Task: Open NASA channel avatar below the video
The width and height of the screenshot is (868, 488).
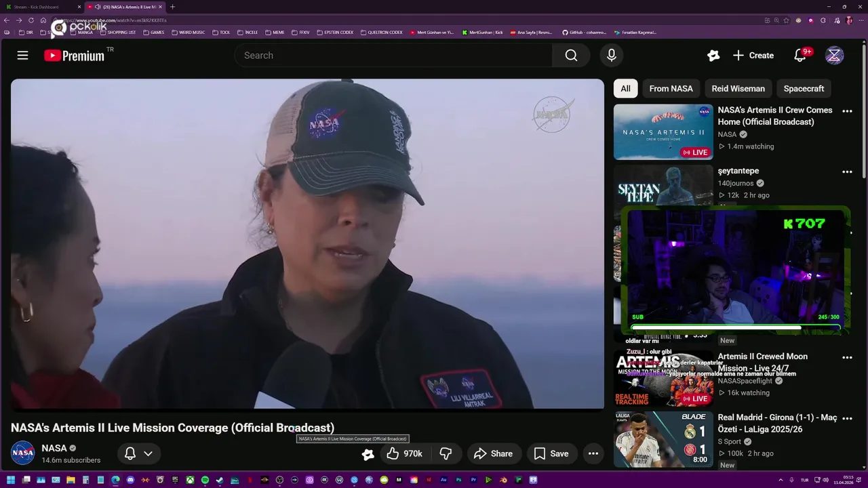Action: tap(22, 453)
